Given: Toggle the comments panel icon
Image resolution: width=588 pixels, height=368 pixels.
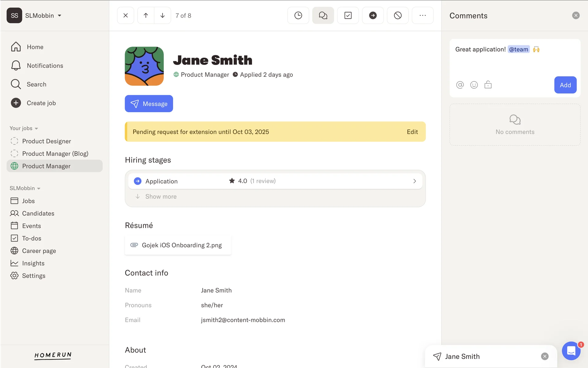Looking at the screenshot, I should click(323, 15).
